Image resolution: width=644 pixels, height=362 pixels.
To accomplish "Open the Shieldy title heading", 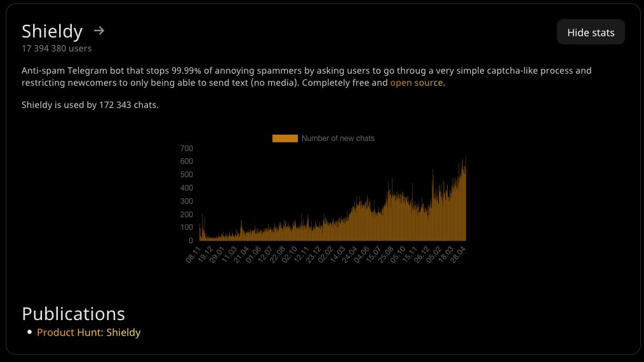I will pyautogui.click(x=52, y=31).
